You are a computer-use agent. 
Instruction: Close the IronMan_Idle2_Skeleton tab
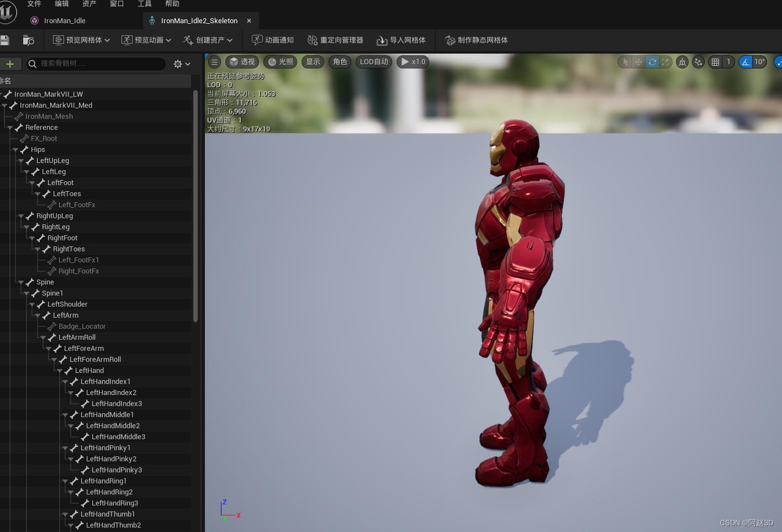pos(249,20)
